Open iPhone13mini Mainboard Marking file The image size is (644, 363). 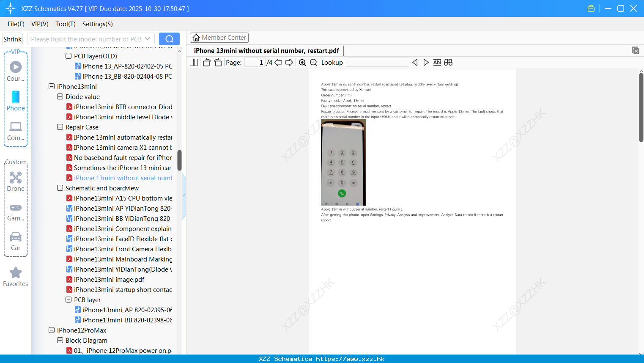(119, 259)
